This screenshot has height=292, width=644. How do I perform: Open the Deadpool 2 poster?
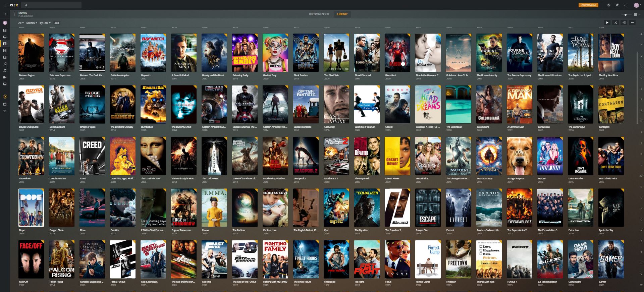click(x=306, y=156)
